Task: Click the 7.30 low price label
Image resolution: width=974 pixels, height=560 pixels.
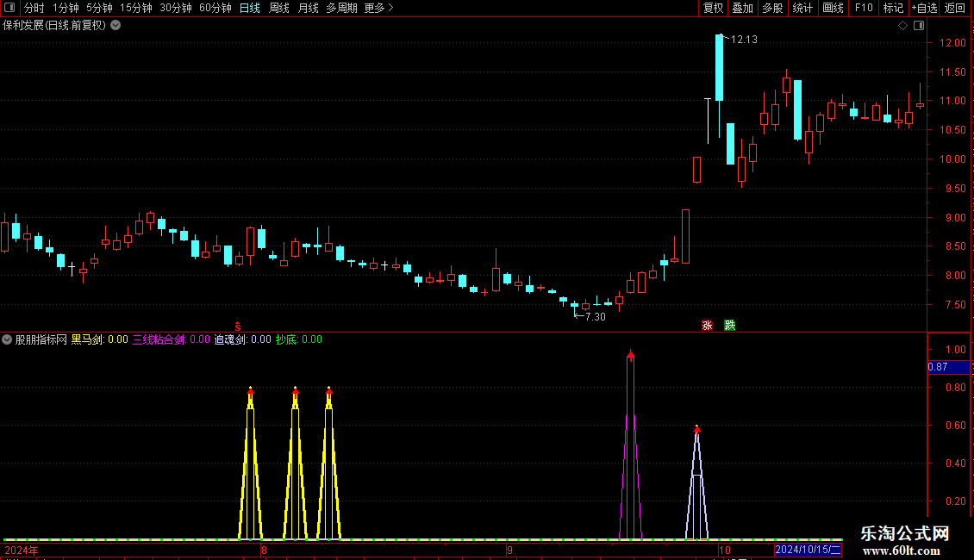Action: pos(595,317)
